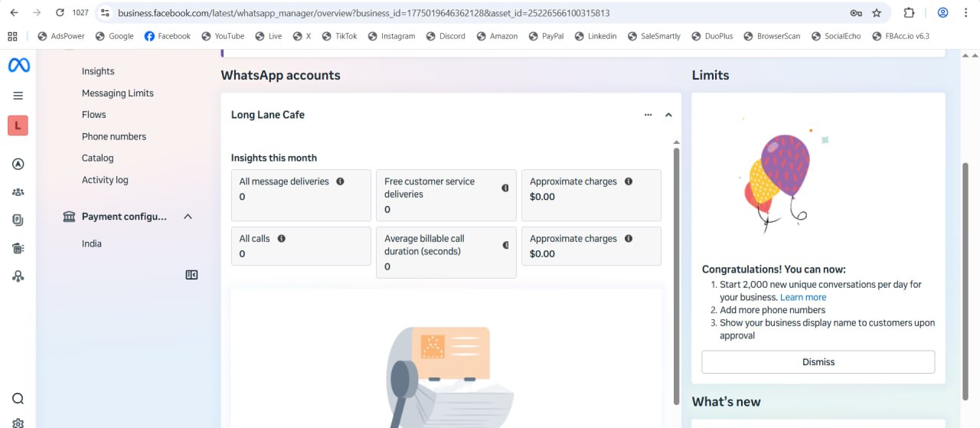980x428 pixels.
Task: Click the Meta logo icon
Action: [x=18, y=66]
